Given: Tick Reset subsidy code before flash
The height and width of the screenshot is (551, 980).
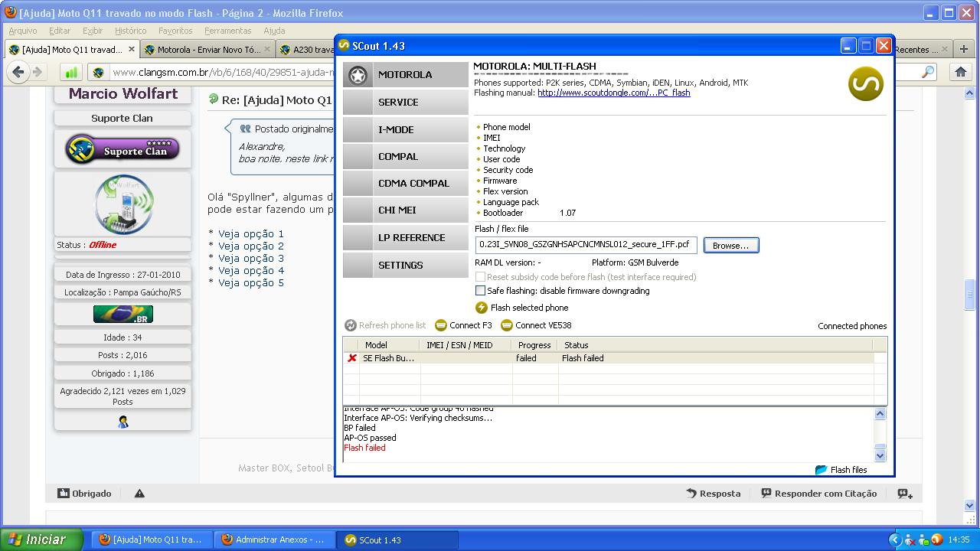Looking at the screenshot, I should click(x=480, y=277).
